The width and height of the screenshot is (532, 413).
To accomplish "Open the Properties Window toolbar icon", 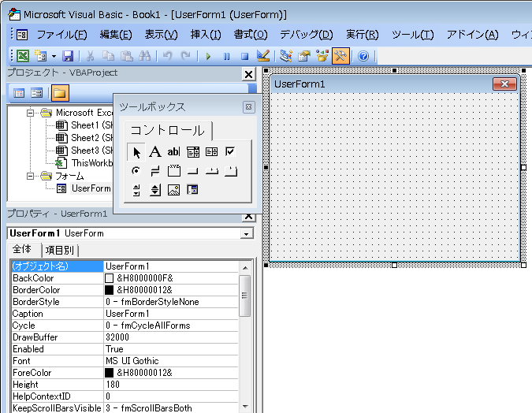I will coord(304,56).
